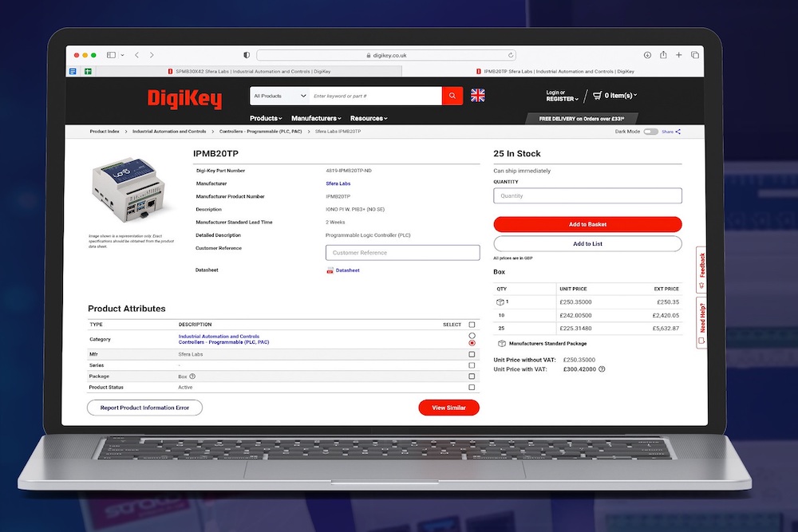
Task: Open the Datasheet link
Action: (x=348, y=270)
